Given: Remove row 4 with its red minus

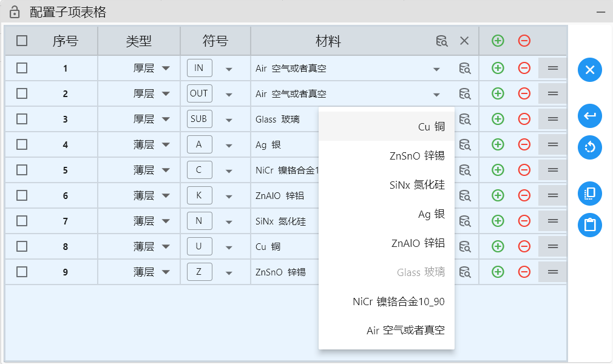Looking at the screenshot, I should (x=524, y=144).
